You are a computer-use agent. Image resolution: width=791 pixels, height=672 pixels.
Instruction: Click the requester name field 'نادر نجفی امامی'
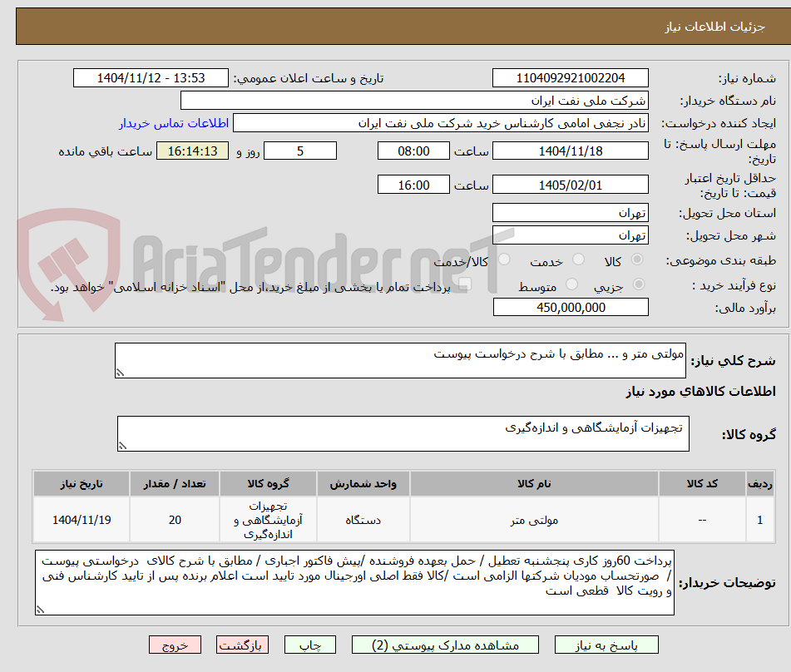(440, 123)
